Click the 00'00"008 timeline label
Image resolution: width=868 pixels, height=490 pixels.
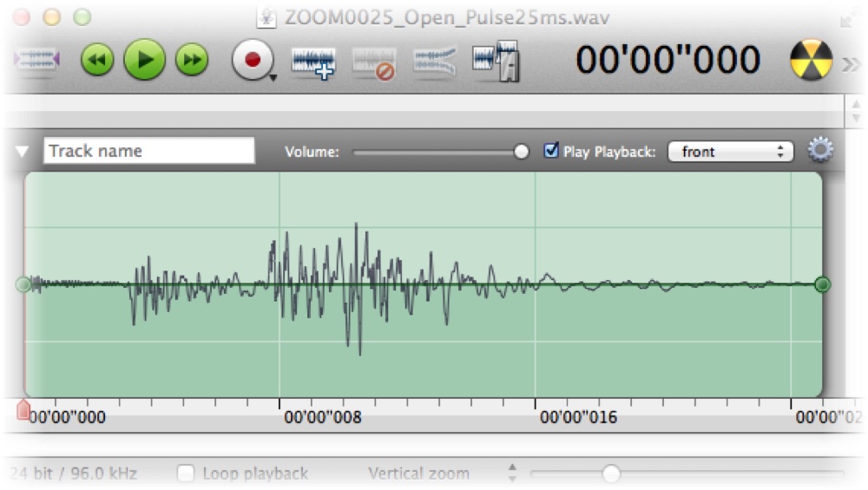pyautogui.click(x=323, y=417)
